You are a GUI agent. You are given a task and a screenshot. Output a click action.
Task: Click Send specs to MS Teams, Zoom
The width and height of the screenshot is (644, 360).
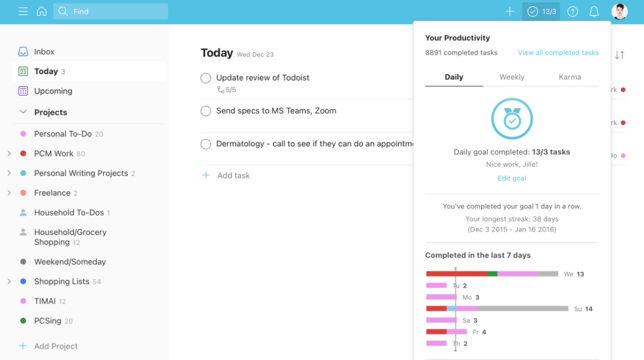(x=276, y=111)
